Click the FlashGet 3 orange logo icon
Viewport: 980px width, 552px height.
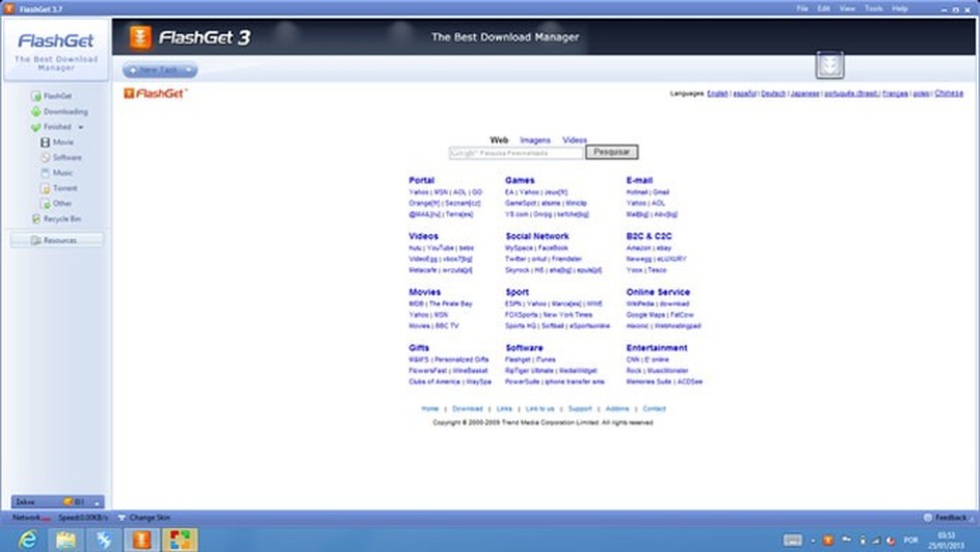[140, 38]
